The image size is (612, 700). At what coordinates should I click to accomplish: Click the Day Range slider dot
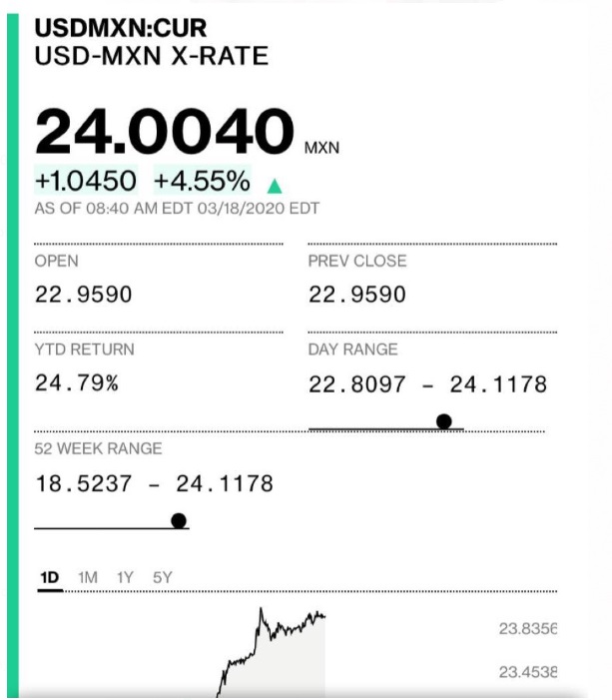(x=443, y=421)
